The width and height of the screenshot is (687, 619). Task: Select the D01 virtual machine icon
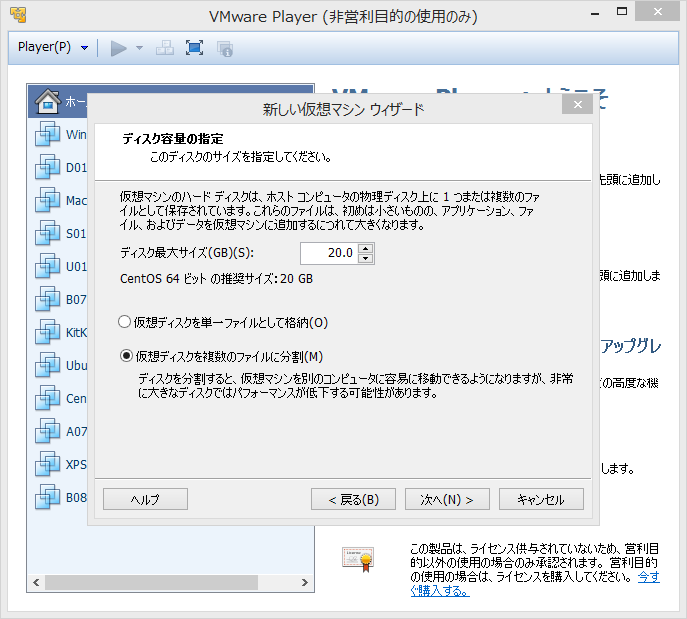point(47,167)
